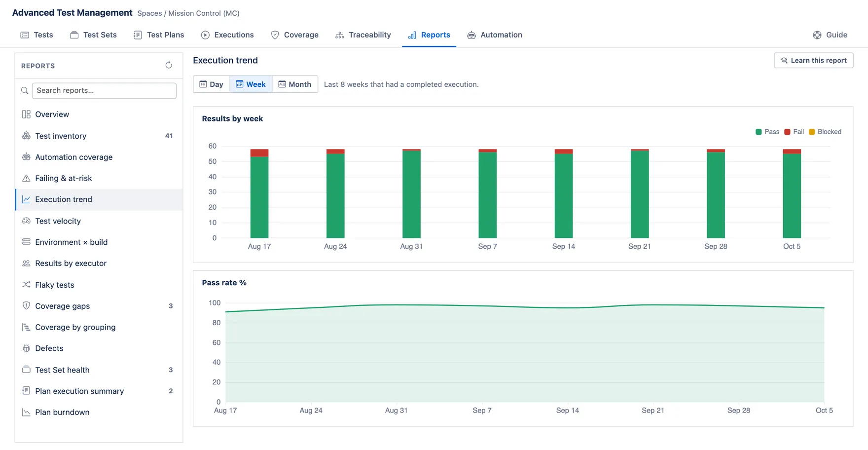Click the Sep 14 bar in Results by week
This screenshot has height=450, width=868.
click(x=564, y=193)
